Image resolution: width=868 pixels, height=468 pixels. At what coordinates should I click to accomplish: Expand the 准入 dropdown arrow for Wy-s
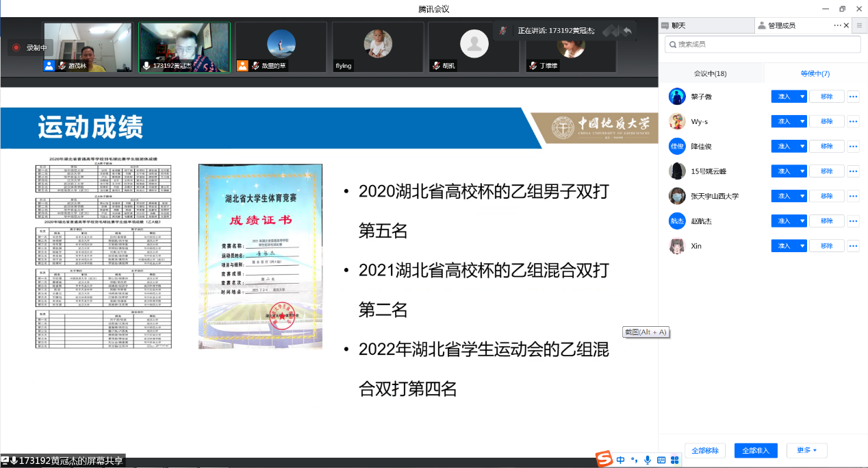[x=802, y=121]
